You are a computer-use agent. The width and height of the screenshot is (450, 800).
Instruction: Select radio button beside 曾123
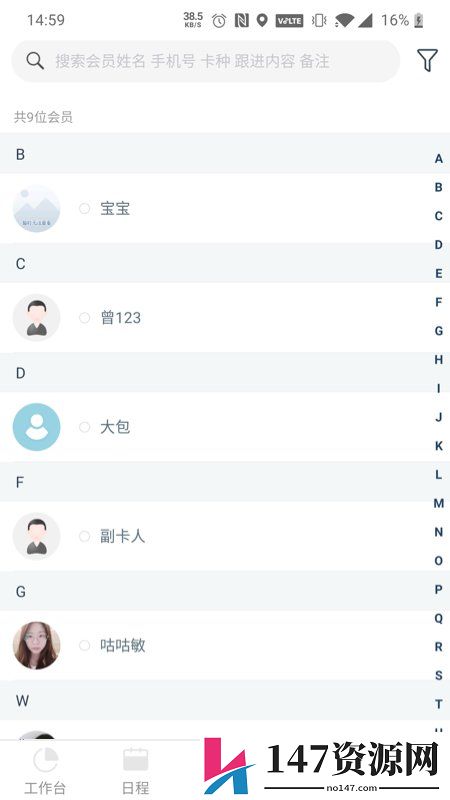[x=85, y=318]
